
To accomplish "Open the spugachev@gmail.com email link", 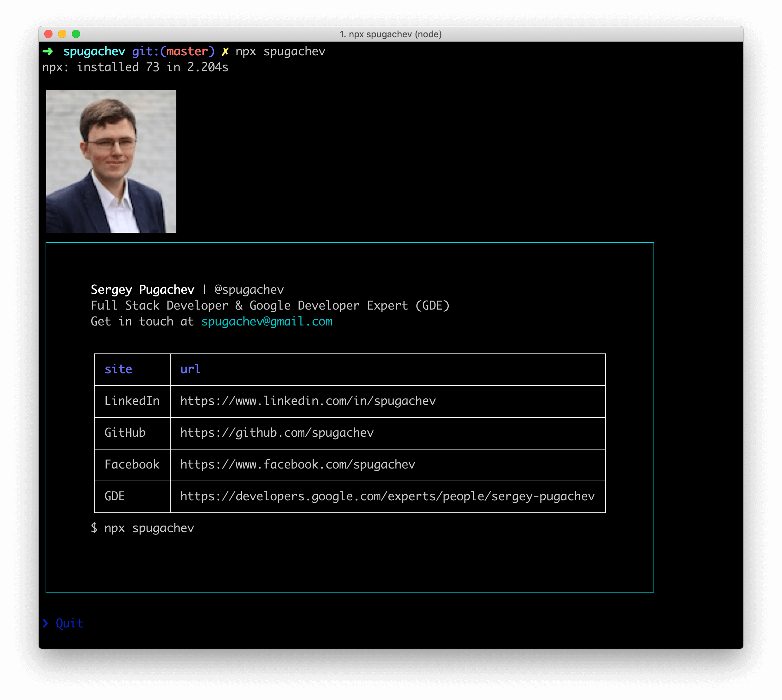I will pos(267,322).
